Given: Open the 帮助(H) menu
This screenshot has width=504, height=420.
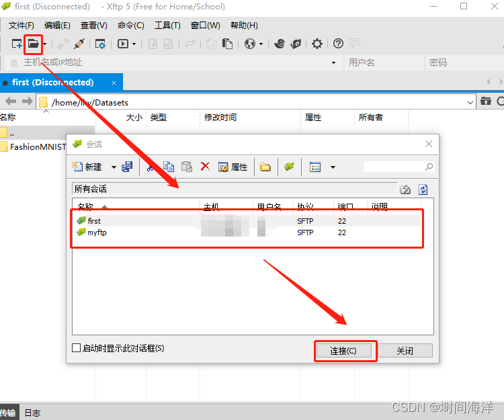Looking at the screenshot, I should pyautogui.click(x=245, y=26).
